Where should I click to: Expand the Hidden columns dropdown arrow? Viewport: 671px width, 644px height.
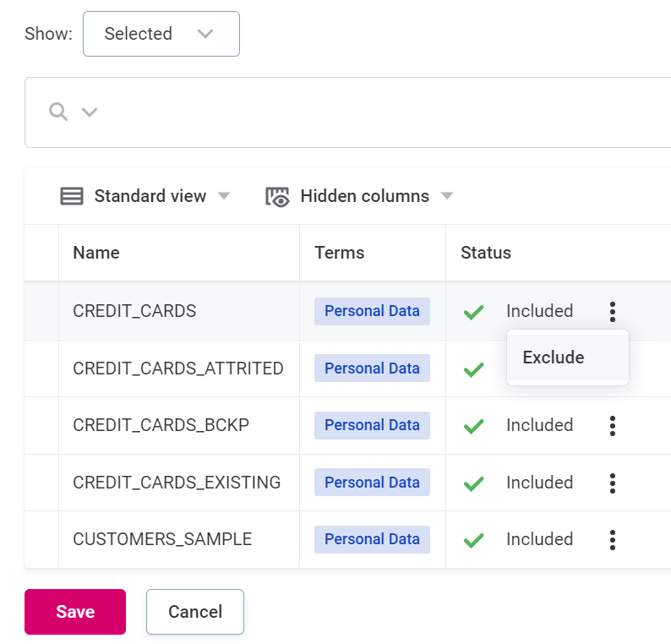pos(447,196)
